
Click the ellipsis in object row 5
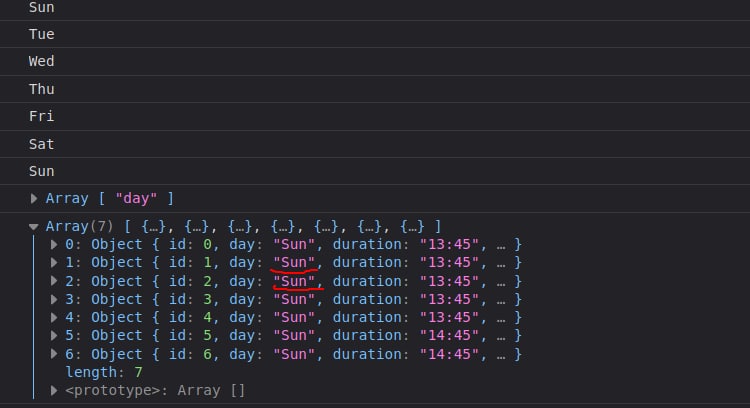pos(501,337)
